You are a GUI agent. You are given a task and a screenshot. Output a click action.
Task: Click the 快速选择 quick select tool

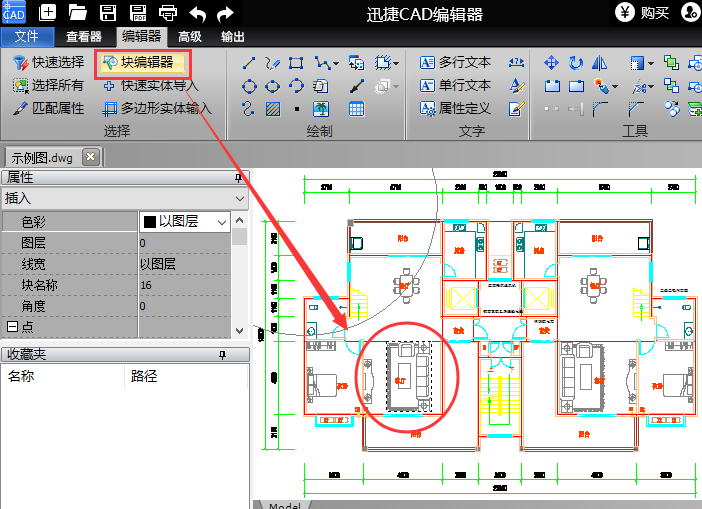(x=49, y=63)
